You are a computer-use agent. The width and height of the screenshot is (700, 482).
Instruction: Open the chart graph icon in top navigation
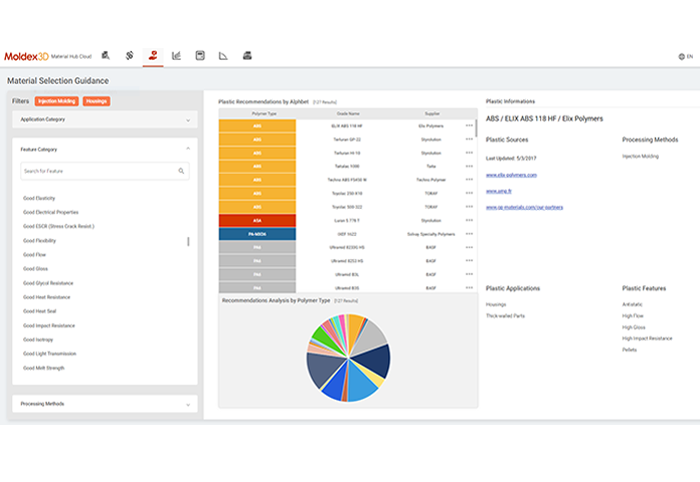[x=176, y=55]
